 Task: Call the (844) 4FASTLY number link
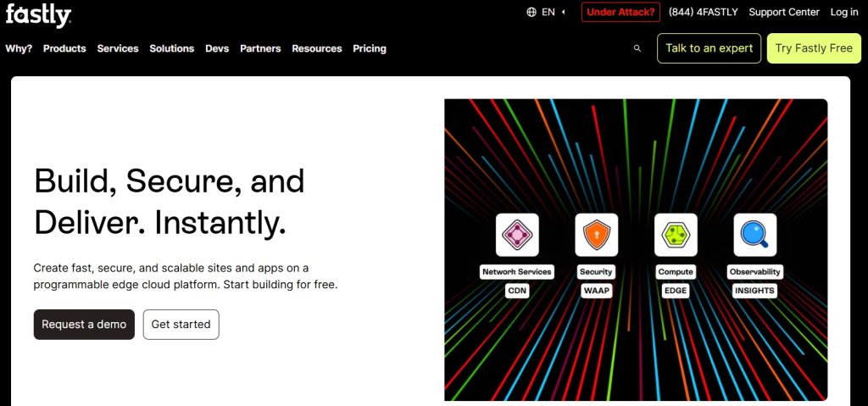tap(703, 12)
